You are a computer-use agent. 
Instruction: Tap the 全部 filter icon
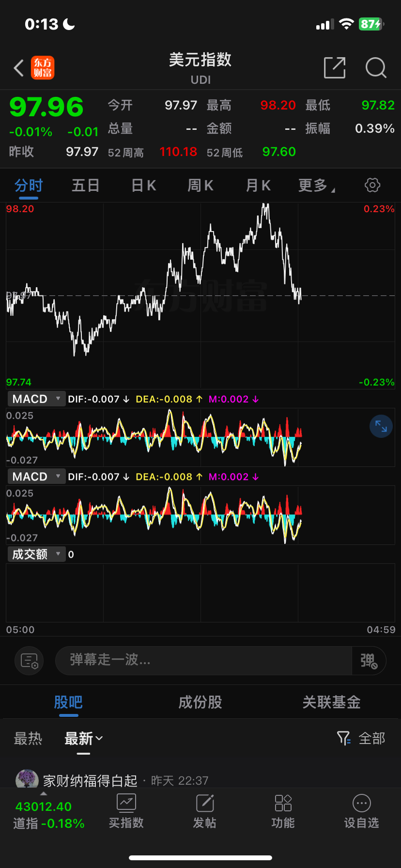pyautogui.click(x=344, y=738)
